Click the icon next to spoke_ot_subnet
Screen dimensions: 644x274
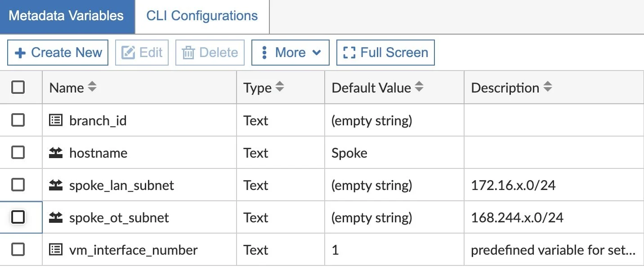pyautogui.click(x=56, y=217)
